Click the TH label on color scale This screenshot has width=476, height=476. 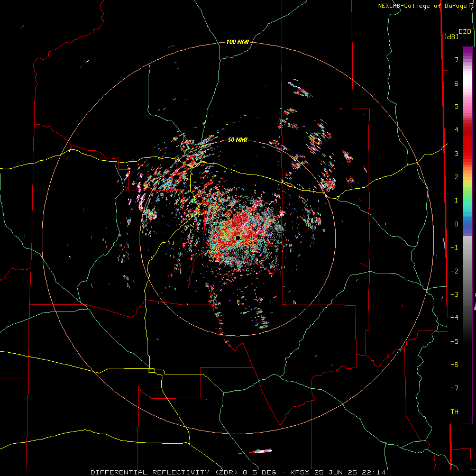click(x=454, y=411)
